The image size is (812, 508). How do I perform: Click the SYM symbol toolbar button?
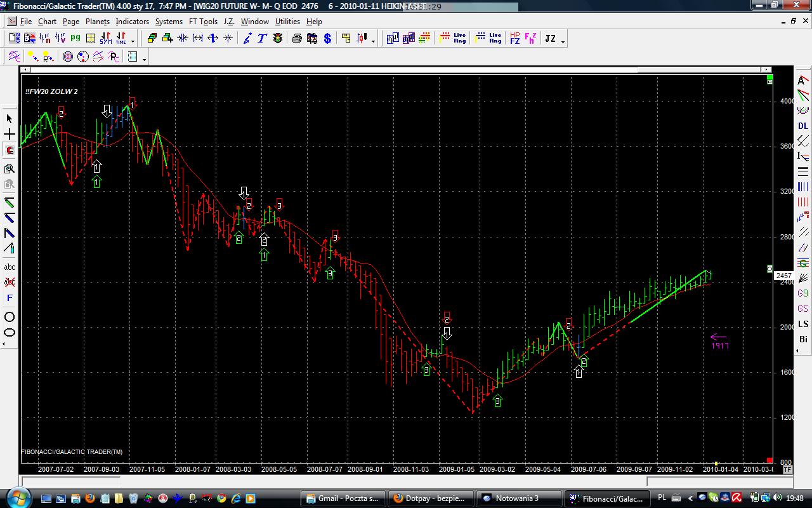[x=106, y=39]
